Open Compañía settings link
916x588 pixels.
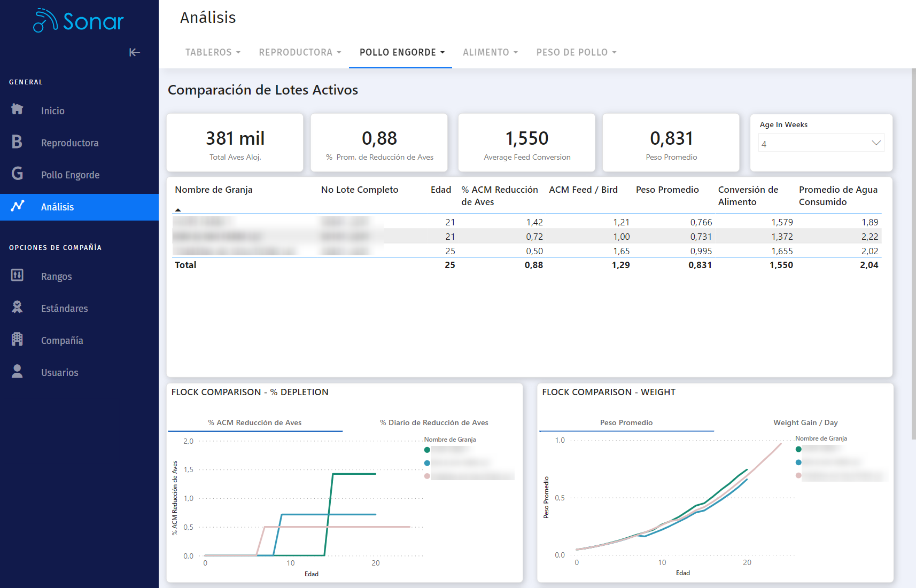62,341
